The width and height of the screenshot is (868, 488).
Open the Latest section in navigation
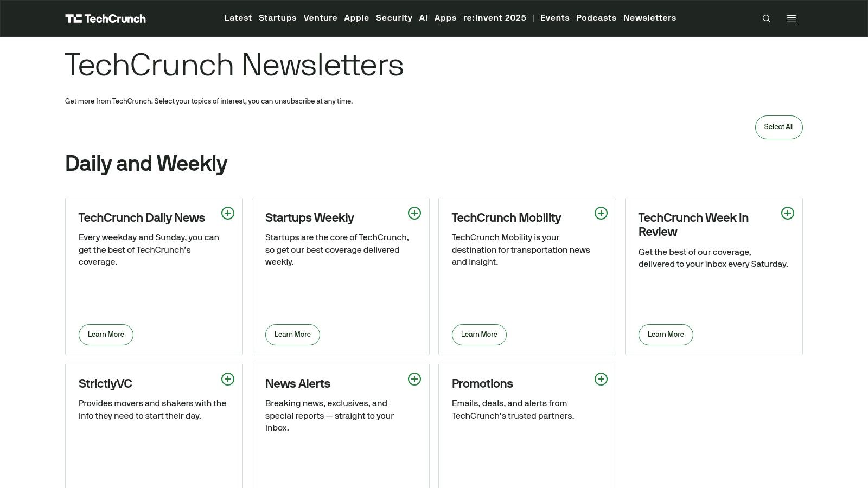tap(238, 18)
